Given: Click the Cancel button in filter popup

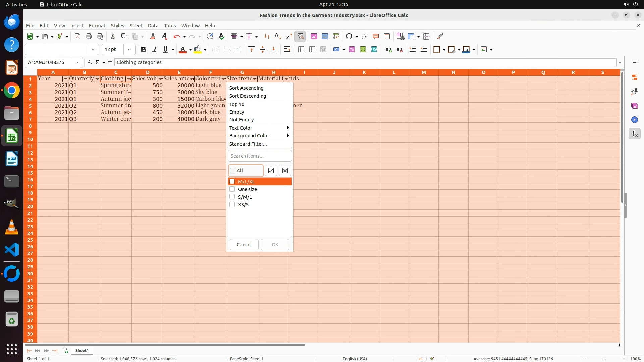Looking at the screenshot, I should coord(244,245).
